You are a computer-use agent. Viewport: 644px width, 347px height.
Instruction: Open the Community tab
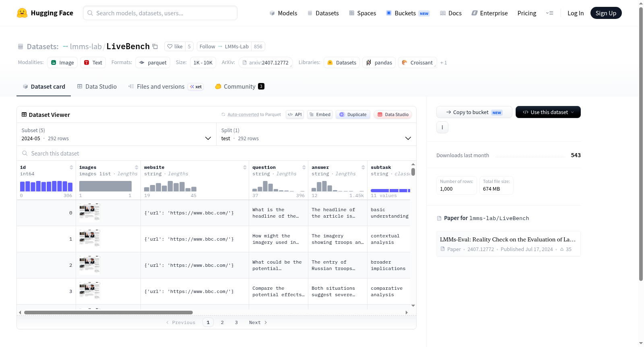pyautogui.click(x=240, y=87)
